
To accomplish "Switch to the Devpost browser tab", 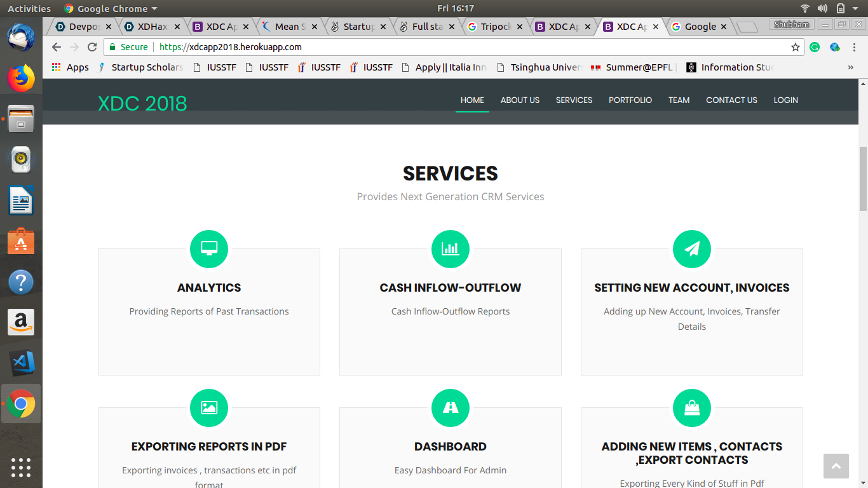I will [83, 27].
